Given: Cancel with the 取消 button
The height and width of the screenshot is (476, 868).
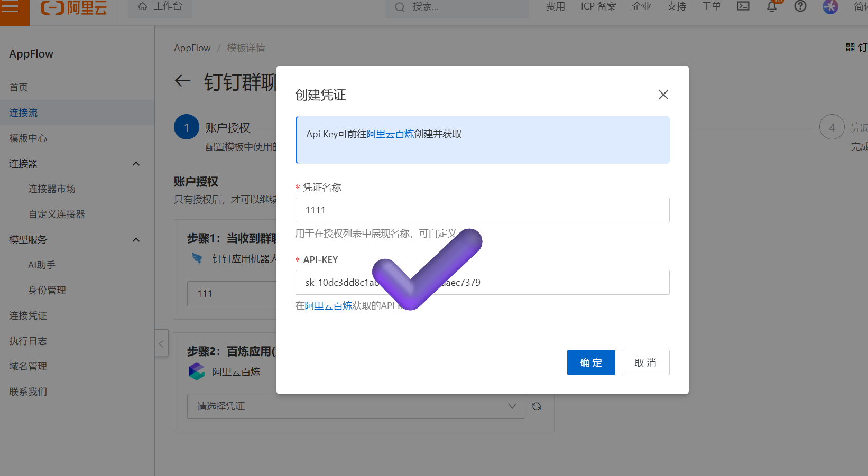Looking at the screenshot, I should [645, 362].
